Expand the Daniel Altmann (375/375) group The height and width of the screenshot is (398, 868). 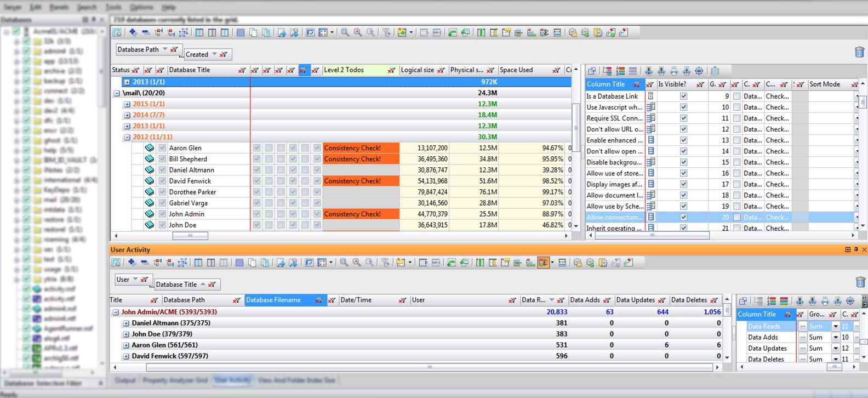click(126, 323)
